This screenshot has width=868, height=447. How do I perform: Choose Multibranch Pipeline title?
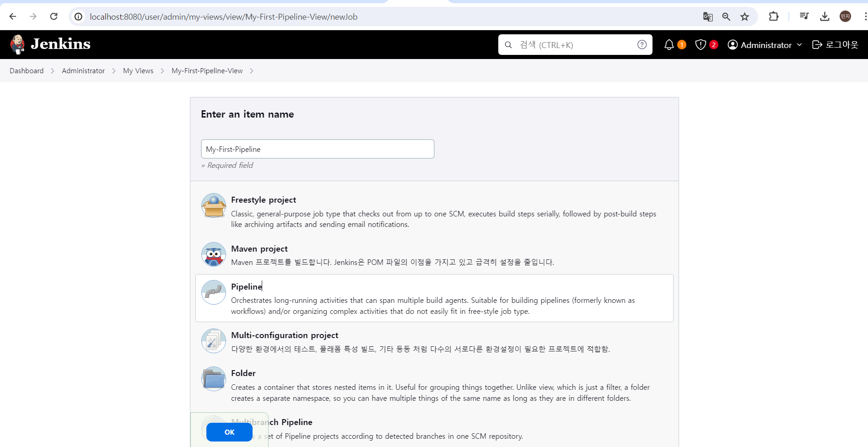tap(272, 422)
